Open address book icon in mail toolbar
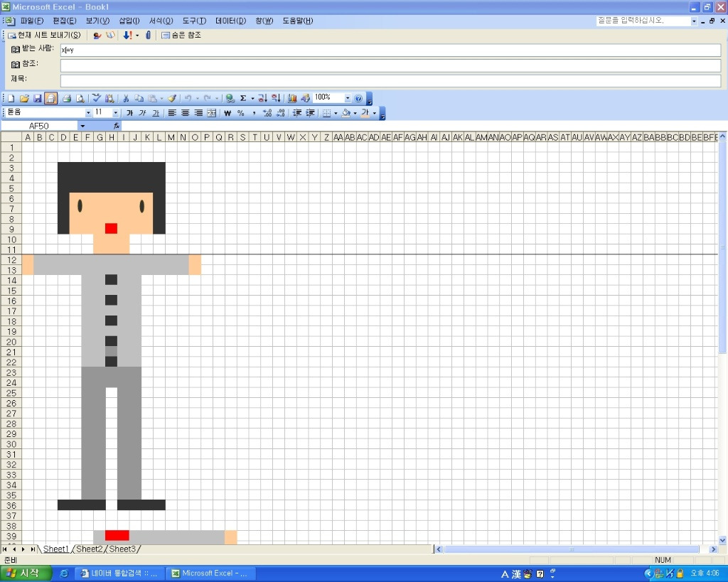 [110, 36]
